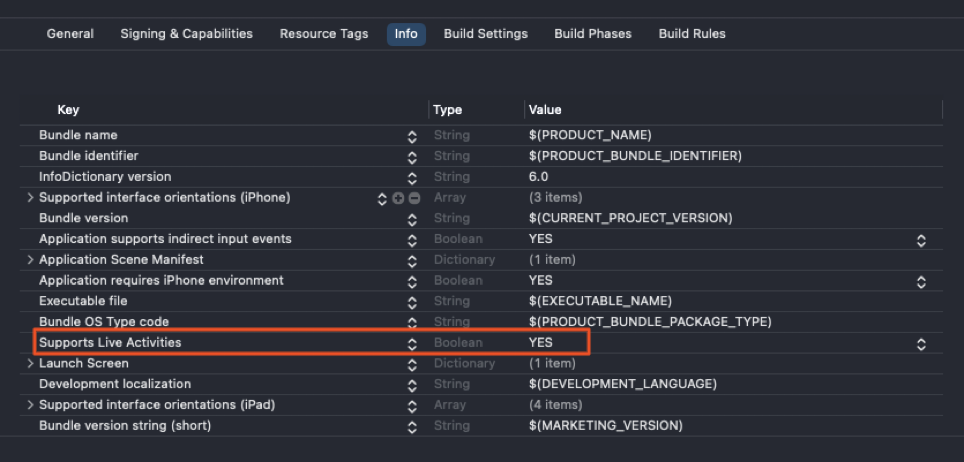Open key stepper for Supports Live Activities
This screenshot has height=462, width=964.
click(412, 345)
